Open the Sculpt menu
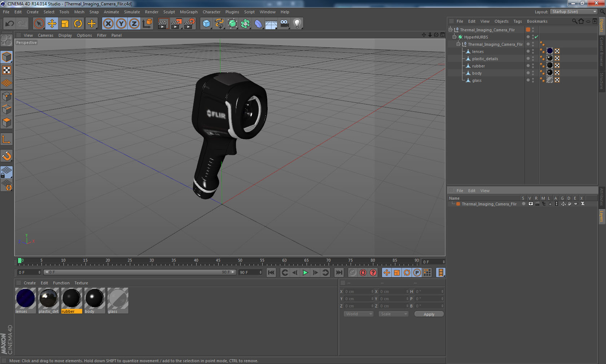This screenshot has width=606, height=364. click(169, 12)
